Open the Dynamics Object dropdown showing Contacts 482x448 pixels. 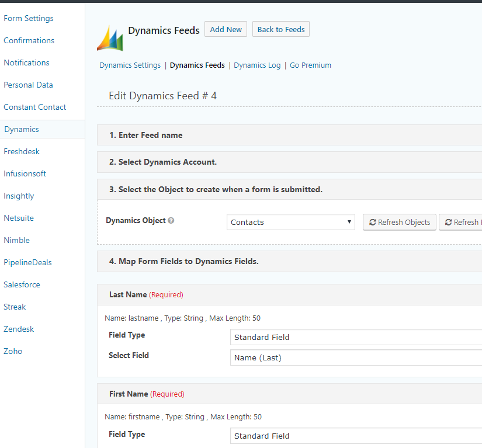pyautogui.click(x=291, y=222)
